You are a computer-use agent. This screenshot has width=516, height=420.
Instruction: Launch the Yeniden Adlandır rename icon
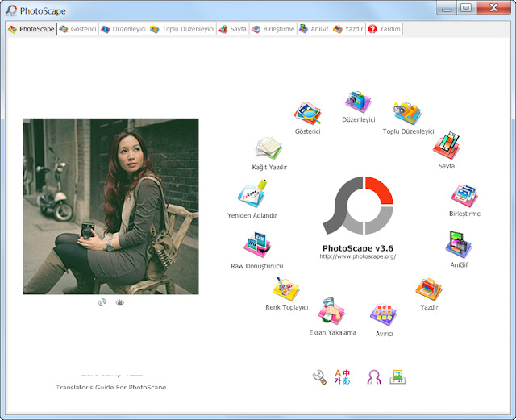coord(252,193)
